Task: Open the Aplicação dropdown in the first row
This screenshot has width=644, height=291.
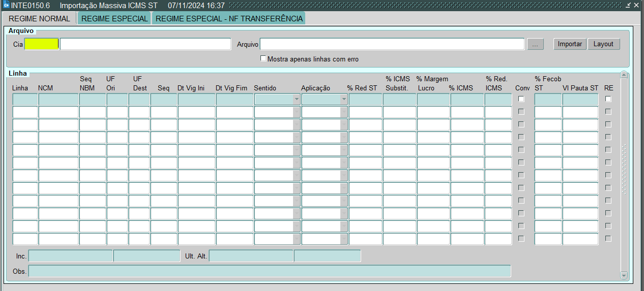Action: (344, 100)
